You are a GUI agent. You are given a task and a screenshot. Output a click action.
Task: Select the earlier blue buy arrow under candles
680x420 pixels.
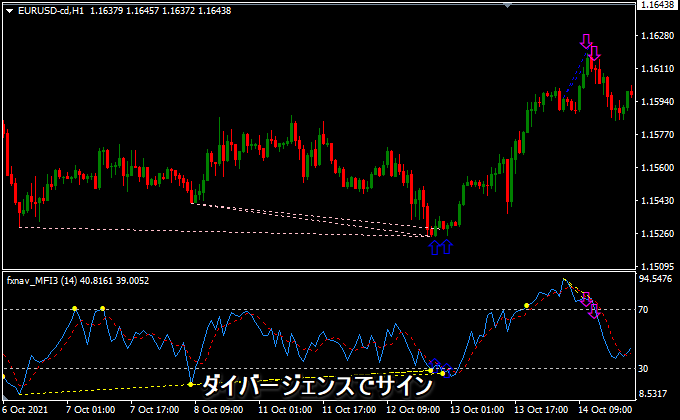pos(435,247)
